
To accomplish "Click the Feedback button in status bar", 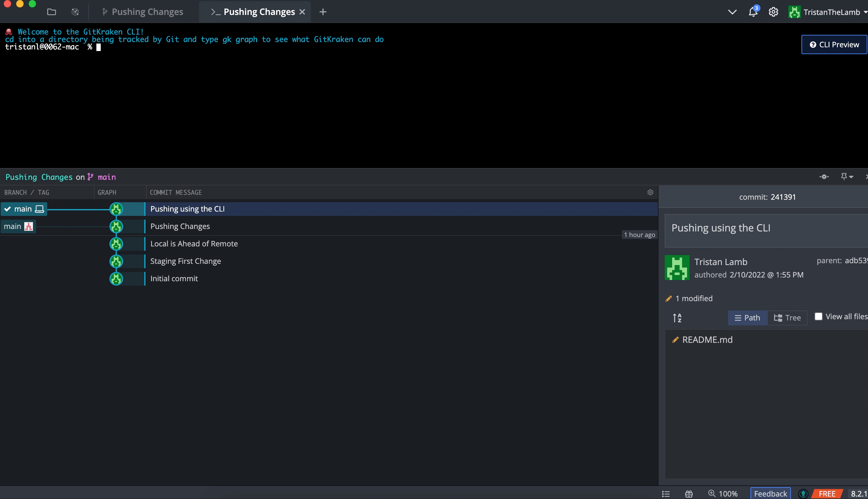I will [x=770, y=494].
